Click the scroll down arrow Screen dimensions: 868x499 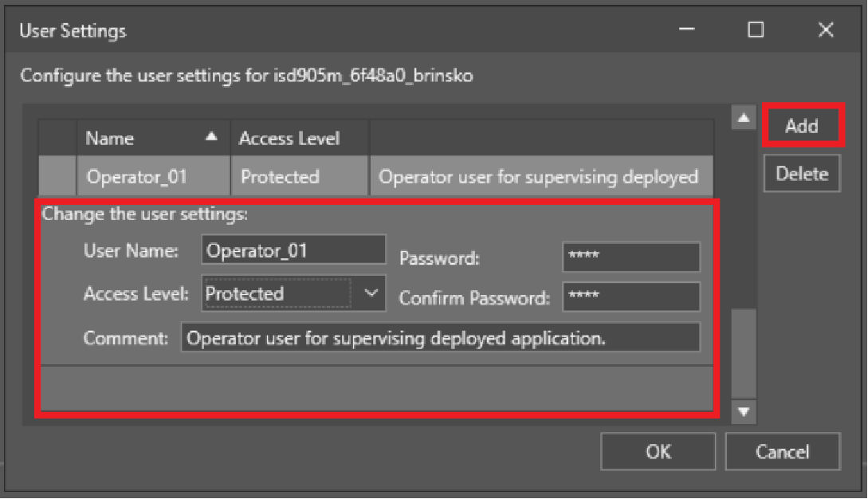click(744, 411)
